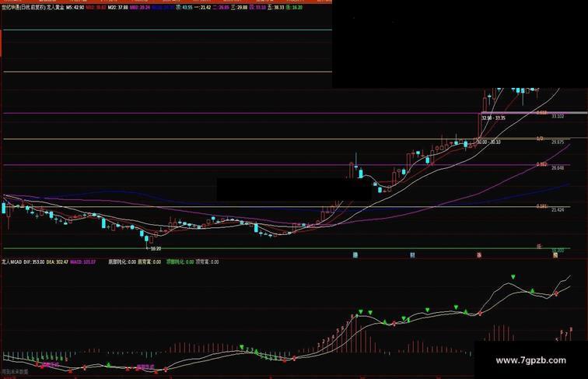This screenshot has height=379, width=588.
Task: Select the 1/2 retracement ratio label
Action: click(x=540, y=139)
